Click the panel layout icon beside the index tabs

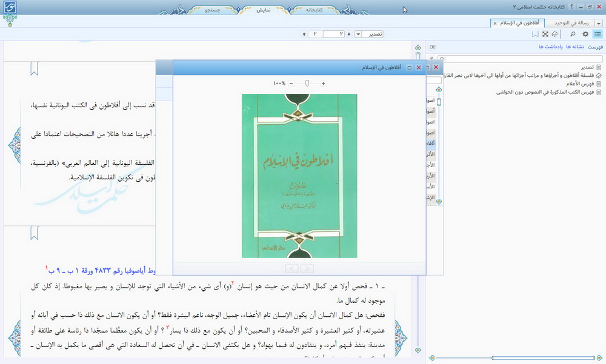[433, 47]
